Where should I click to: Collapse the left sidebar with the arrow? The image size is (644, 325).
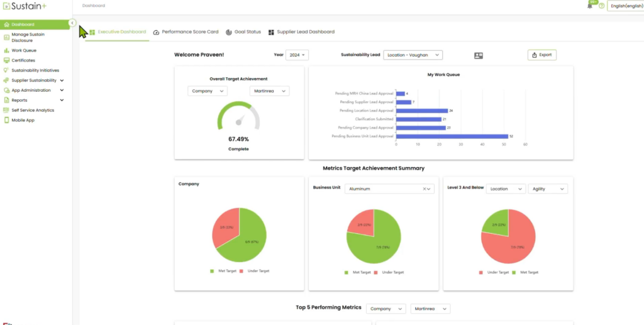point(72,23)
